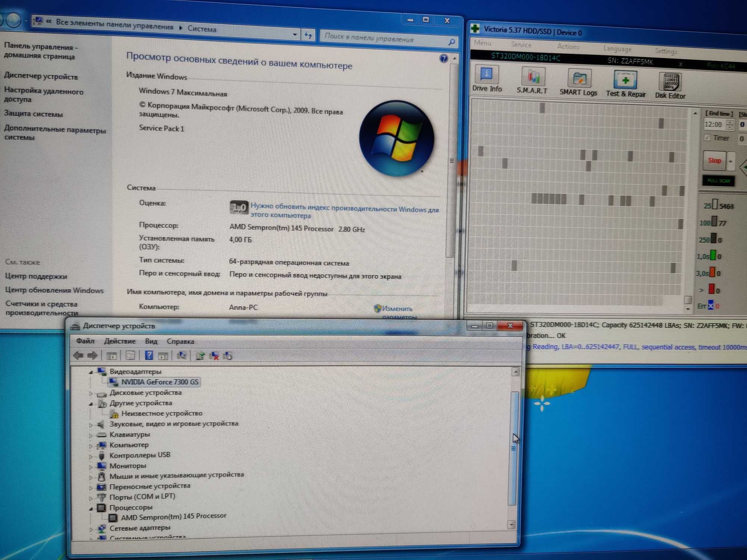747x560 pixels.
Task: Open Центр обновления Windows link
Action: tap(54, 290)
